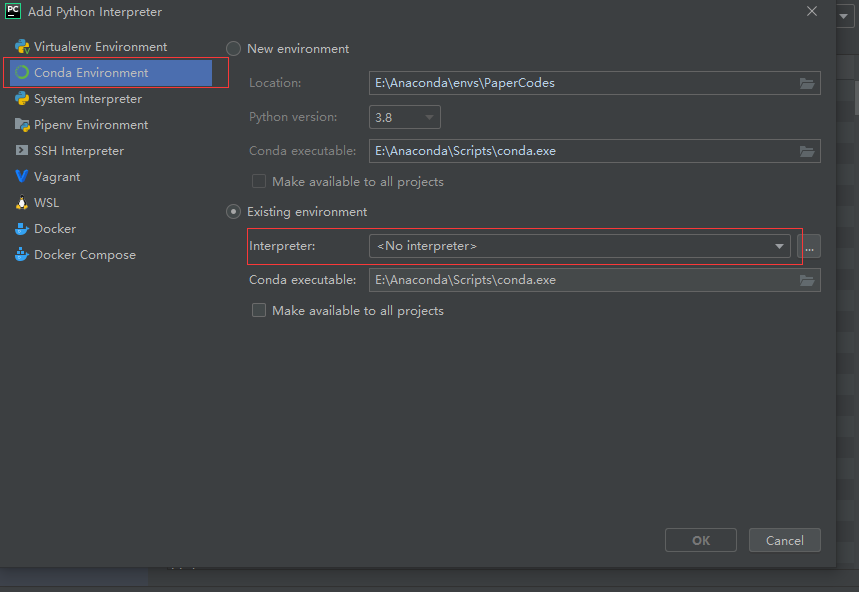The height and width of the screenshot is (592, 859).
Task: Open the Interpreter <No interpreter> dropdown
Action: click(x=580, y=246)
